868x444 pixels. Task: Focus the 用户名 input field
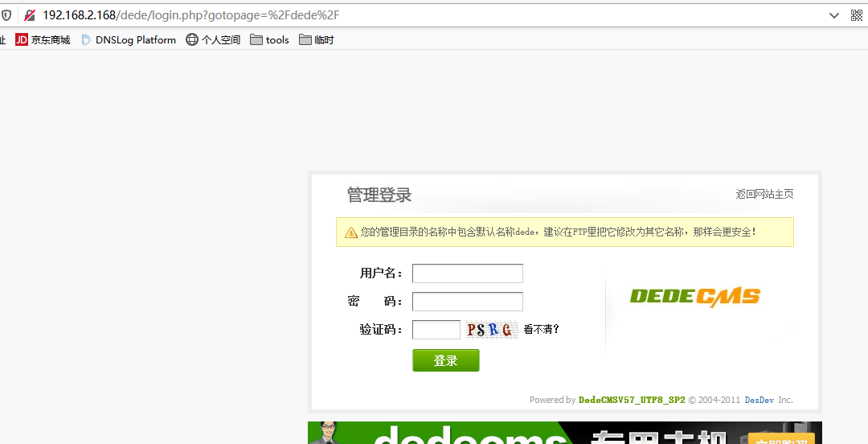pos(468,273)
